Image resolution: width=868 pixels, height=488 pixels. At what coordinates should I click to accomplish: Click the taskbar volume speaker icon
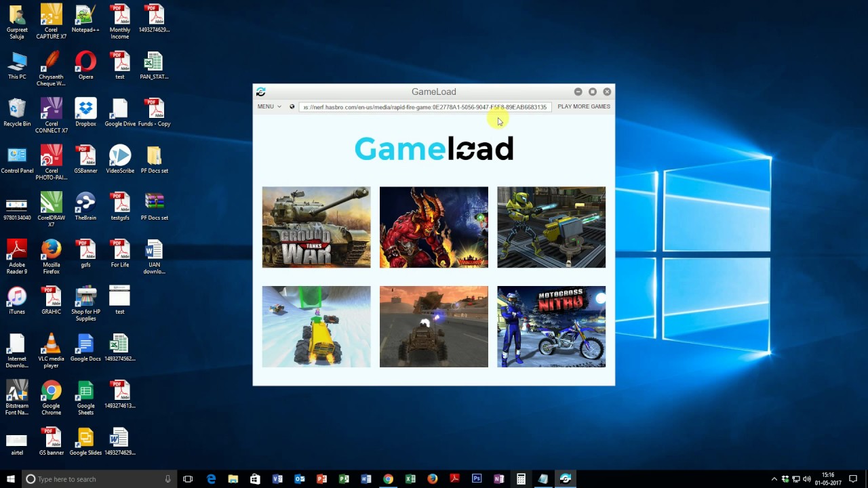pos(807,479)
